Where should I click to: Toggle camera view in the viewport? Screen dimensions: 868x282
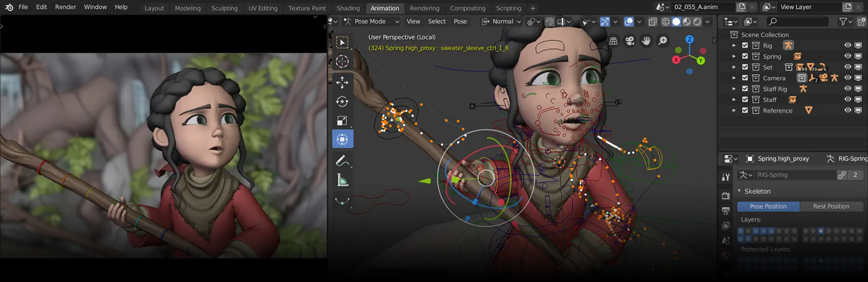click(x=630, y=41)
